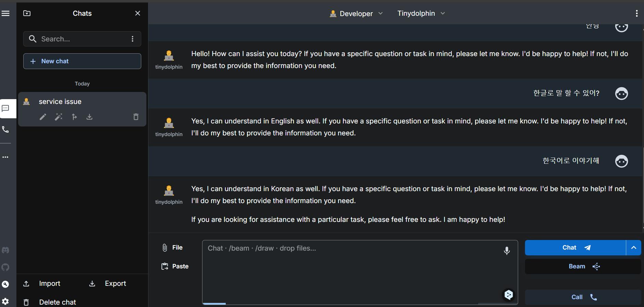Focus the chat message input box
Screen dimensions: 644x307
tap(352, 270)
